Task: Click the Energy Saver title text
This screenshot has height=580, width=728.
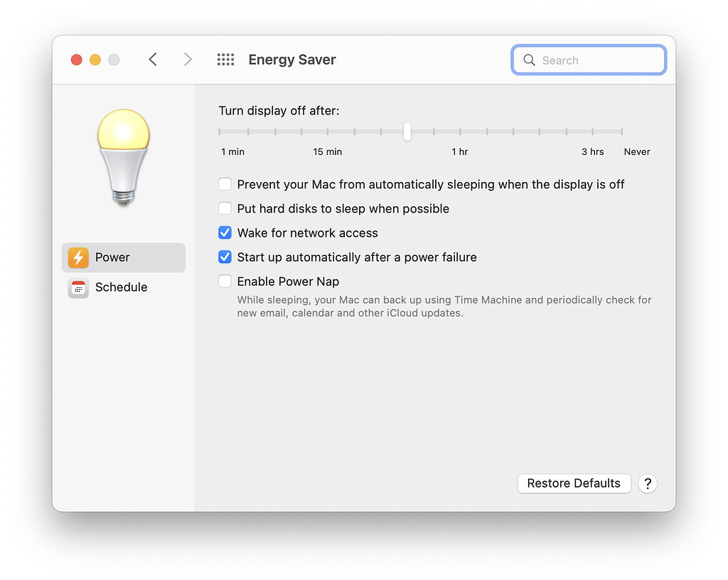Action: tap(291, 60)
